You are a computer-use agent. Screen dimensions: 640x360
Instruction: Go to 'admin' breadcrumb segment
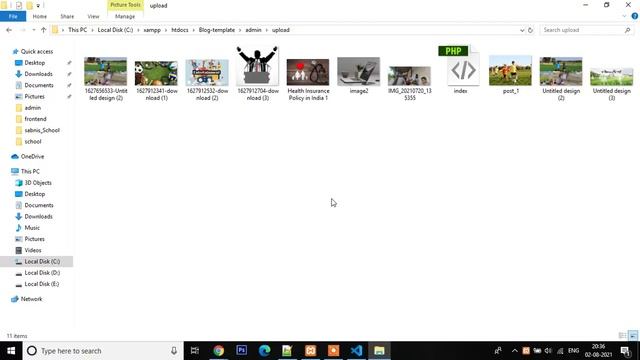tap(253, 30)
